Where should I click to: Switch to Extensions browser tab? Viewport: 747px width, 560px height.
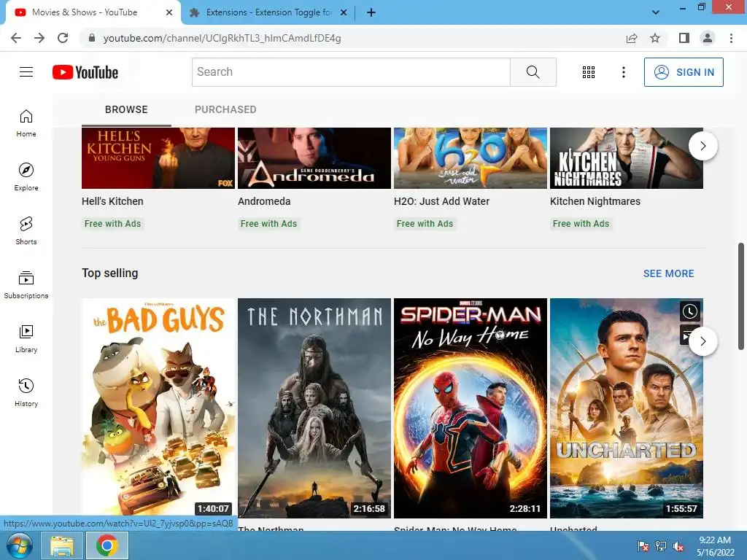coord(269,13)
